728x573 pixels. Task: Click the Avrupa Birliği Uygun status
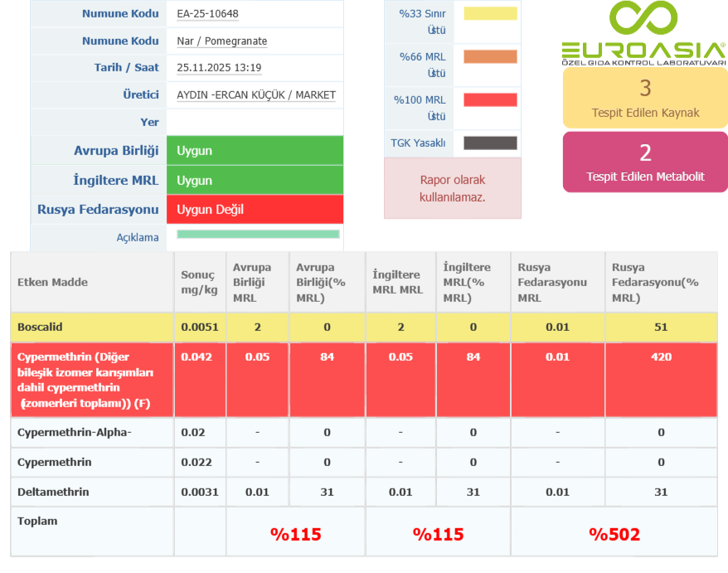coord(255,151)
